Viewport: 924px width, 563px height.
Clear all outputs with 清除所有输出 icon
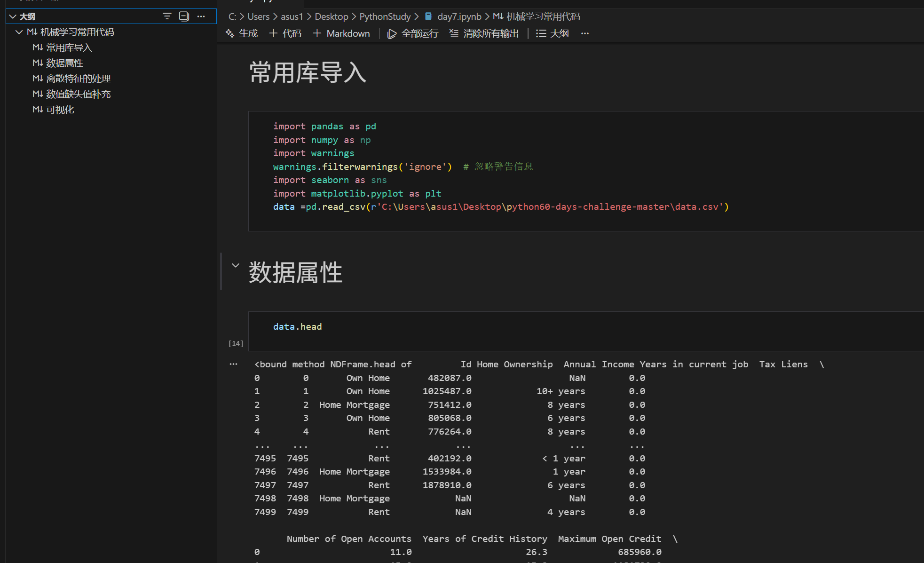[483, 33]
